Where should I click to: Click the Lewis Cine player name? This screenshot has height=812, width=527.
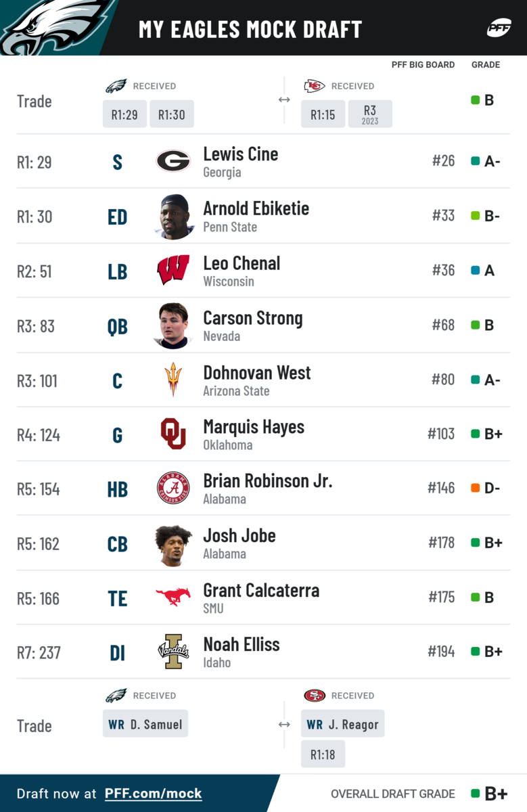coord(240,154)
